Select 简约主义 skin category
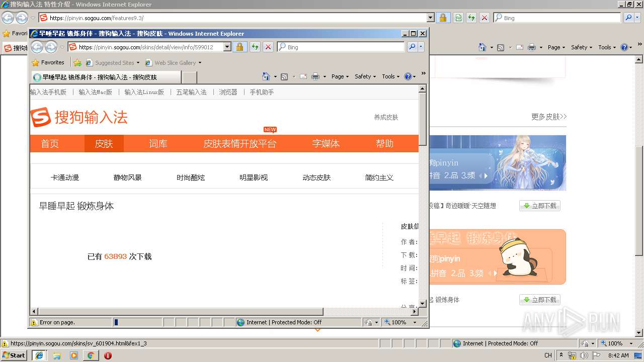Viewport: 644px width, 362px height. click(x=379, y=177)
